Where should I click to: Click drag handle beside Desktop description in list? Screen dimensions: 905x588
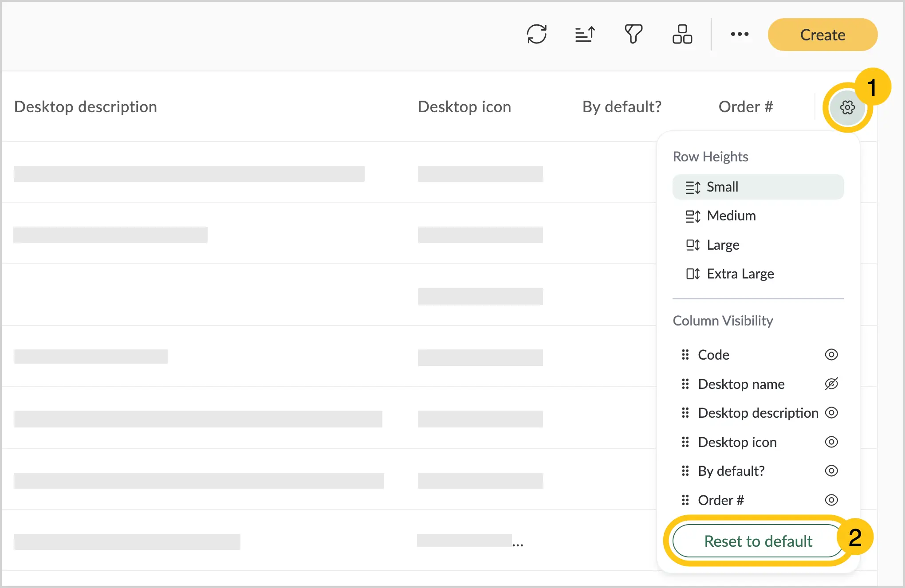point(685,413)
